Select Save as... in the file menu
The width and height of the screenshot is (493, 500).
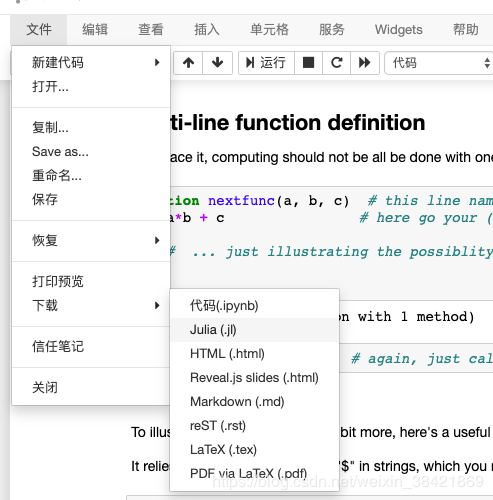tap(91, 151)
